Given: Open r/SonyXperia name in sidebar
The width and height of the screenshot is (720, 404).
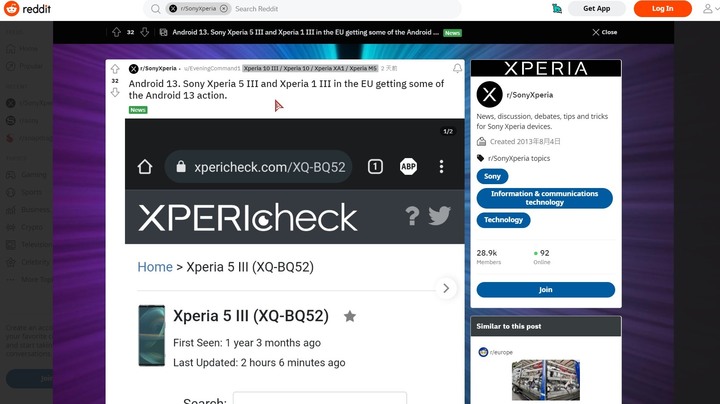Looking at the screenshot, I should 529,95.
